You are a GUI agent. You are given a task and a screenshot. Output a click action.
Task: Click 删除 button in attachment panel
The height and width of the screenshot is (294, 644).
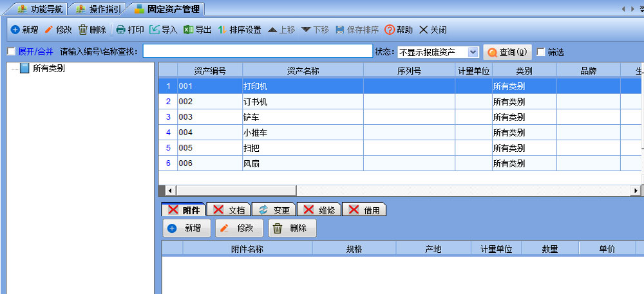tap(292, 228)
